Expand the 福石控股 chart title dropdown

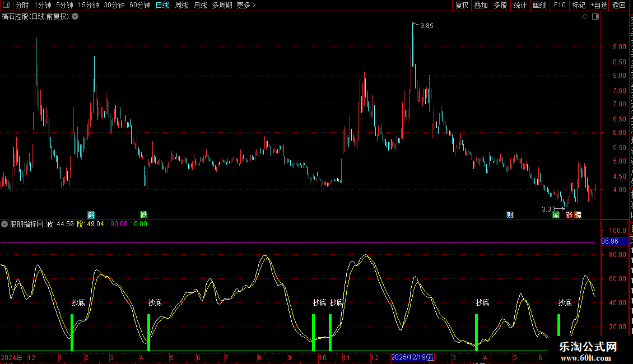tap(75, 17)
